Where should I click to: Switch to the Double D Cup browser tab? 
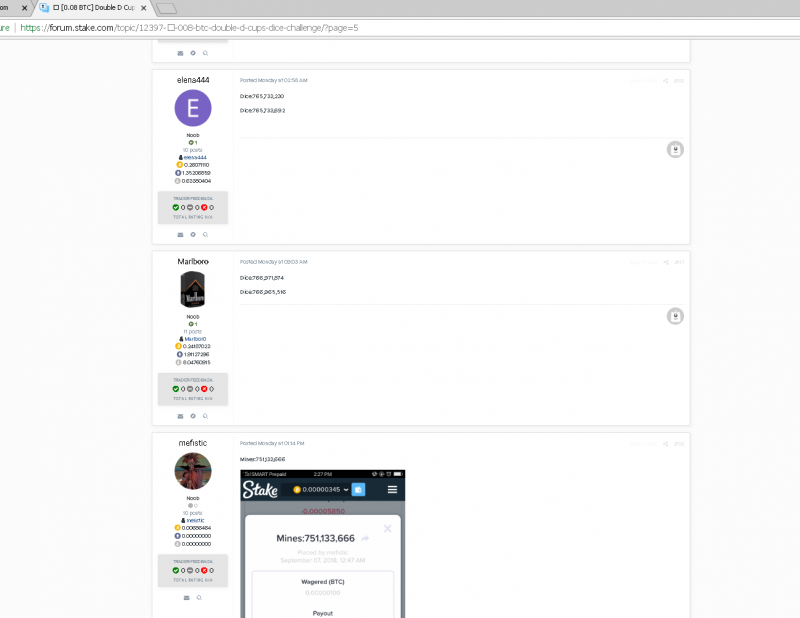93,8
